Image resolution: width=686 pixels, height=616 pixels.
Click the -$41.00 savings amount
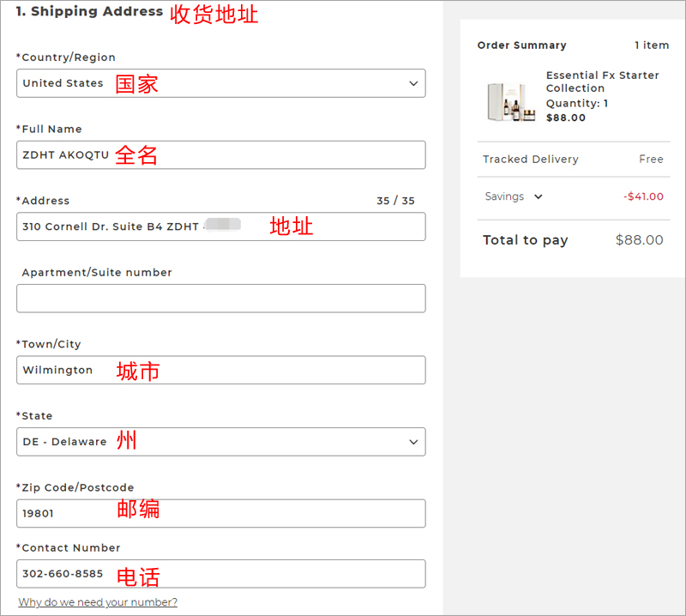643,196
